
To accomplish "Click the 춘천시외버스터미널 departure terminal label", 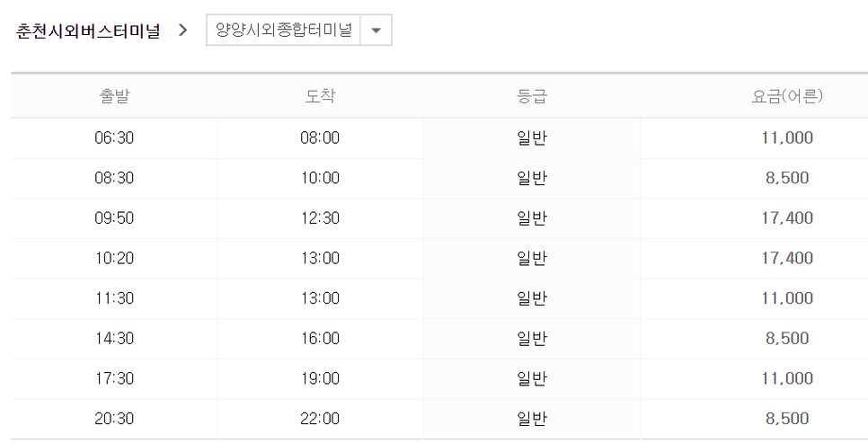I will click(88, 31).
